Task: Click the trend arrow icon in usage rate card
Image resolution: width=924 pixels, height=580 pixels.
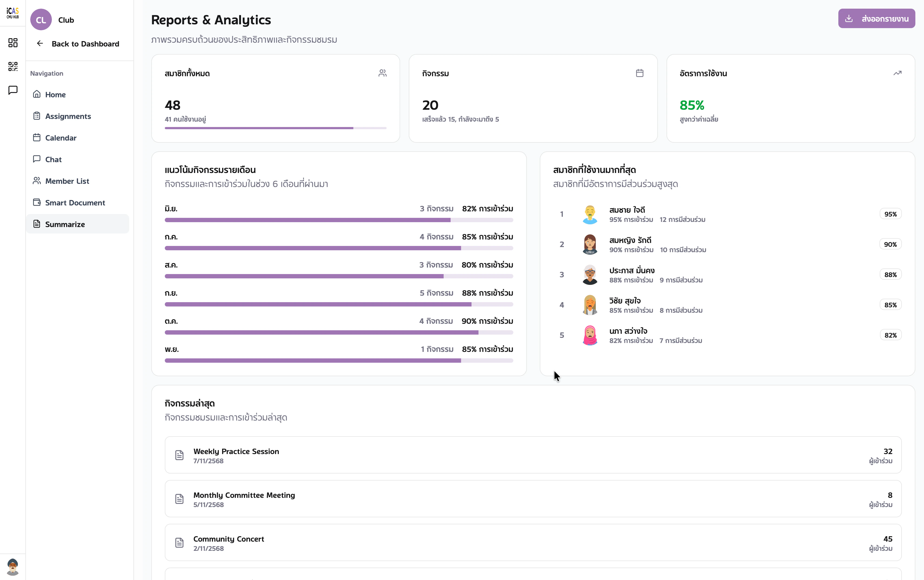Action: coord(897,73)
